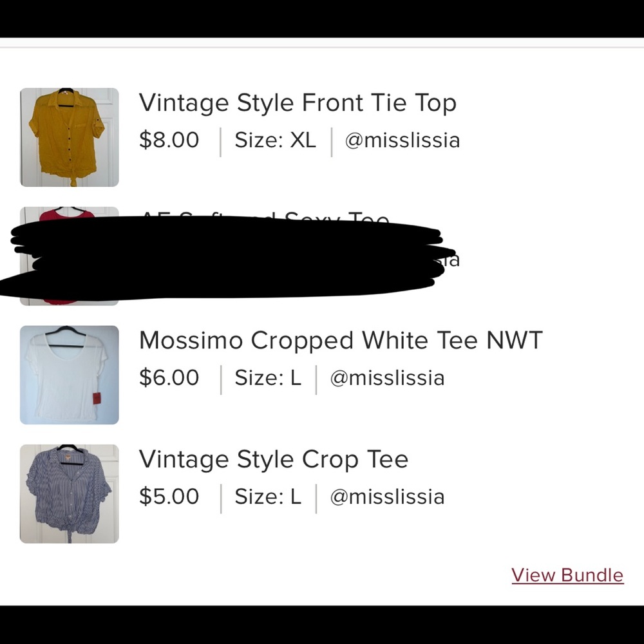Visit @misslissia from the crop tee listing
The height and width of the screenshot is (644, 644).
pyautogui.click(x=386, y=497)
